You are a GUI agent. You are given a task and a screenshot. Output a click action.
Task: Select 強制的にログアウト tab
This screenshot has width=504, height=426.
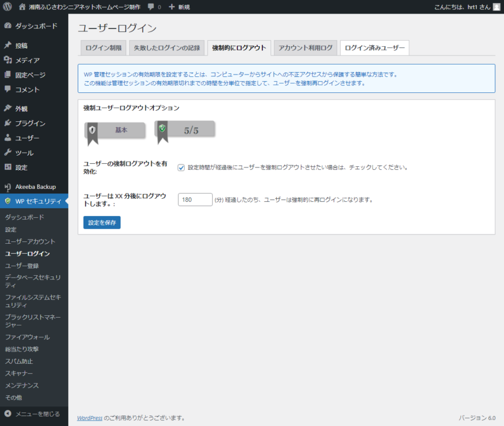239,48
